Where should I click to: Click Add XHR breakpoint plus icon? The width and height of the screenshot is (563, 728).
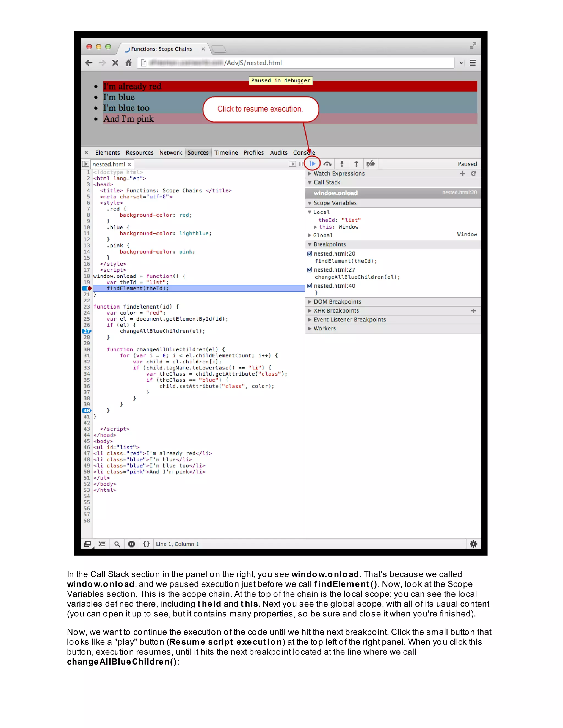pyautogui.click(x=473, y=311)
